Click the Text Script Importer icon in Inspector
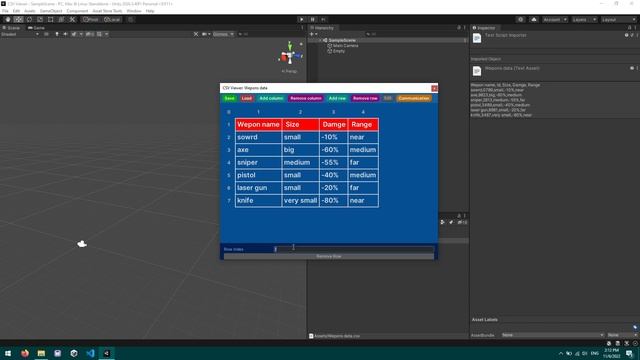This screenshot has width=640, height=360. 477,38
